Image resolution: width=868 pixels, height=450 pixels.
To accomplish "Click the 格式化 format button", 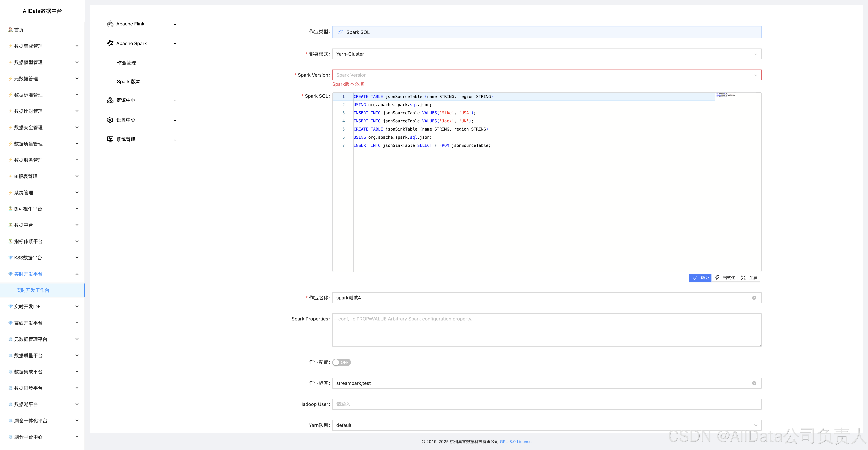I will [725, 278].
